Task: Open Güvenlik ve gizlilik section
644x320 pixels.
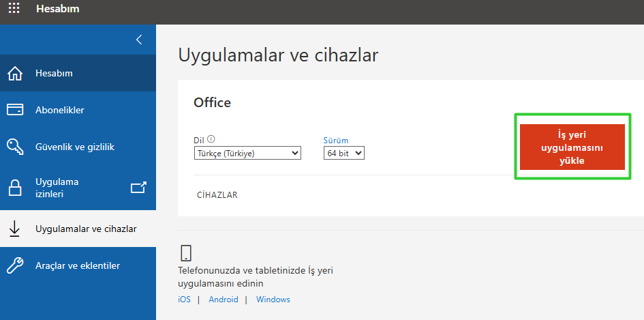Action: [x=78, y=147]
